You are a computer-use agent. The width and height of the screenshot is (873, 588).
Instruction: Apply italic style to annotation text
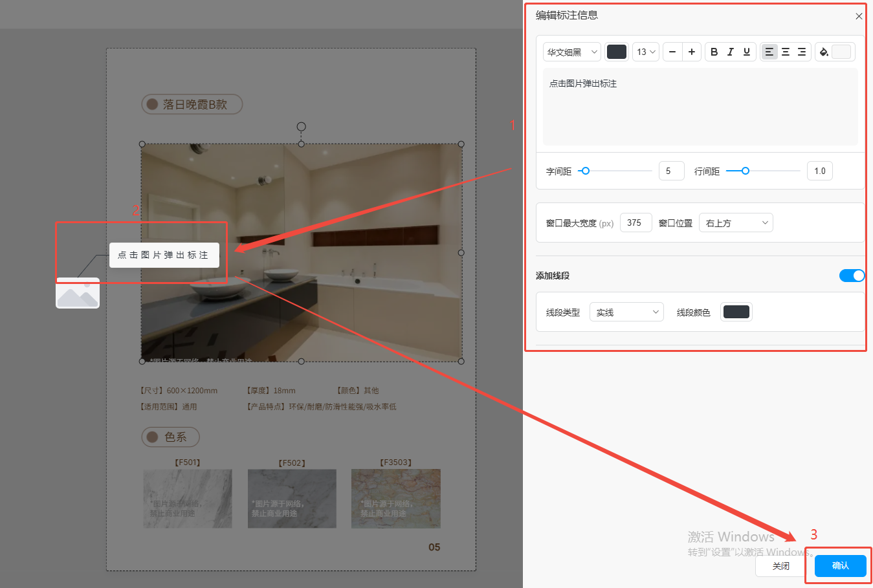point(730,52)
